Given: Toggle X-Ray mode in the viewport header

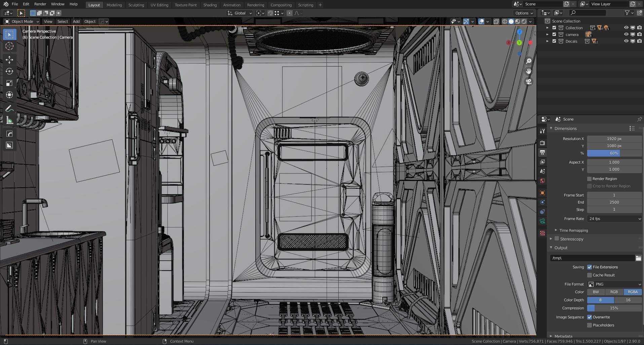Looking at the screenshot, I should (x=496, y=21).
